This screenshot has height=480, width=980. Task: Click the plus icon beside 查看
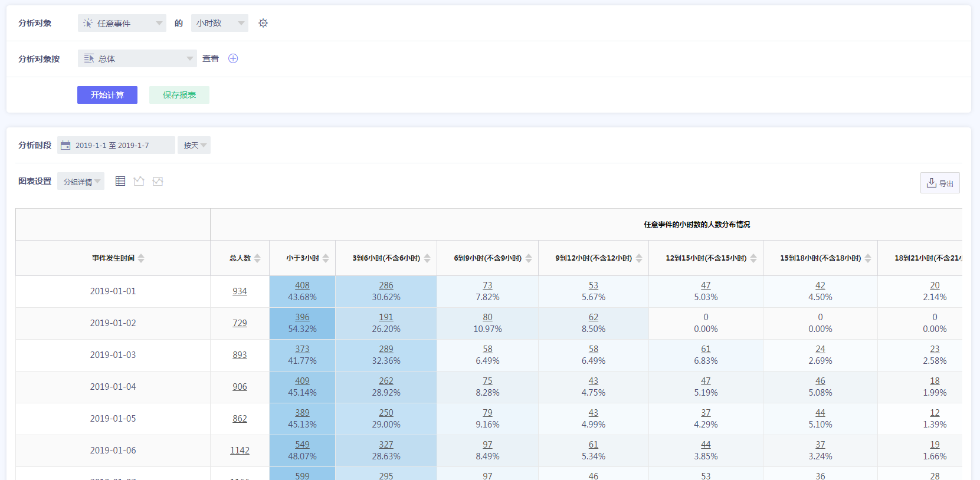[233, 58]
